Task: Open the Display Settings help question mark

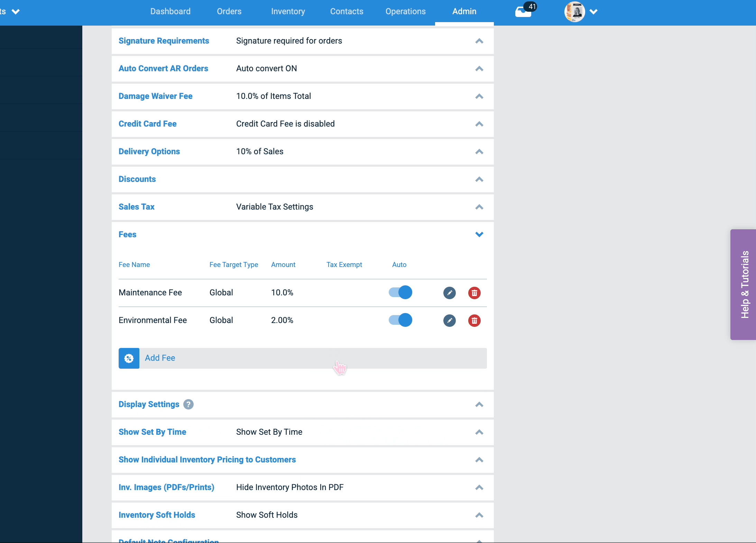Action: (188, 404)
